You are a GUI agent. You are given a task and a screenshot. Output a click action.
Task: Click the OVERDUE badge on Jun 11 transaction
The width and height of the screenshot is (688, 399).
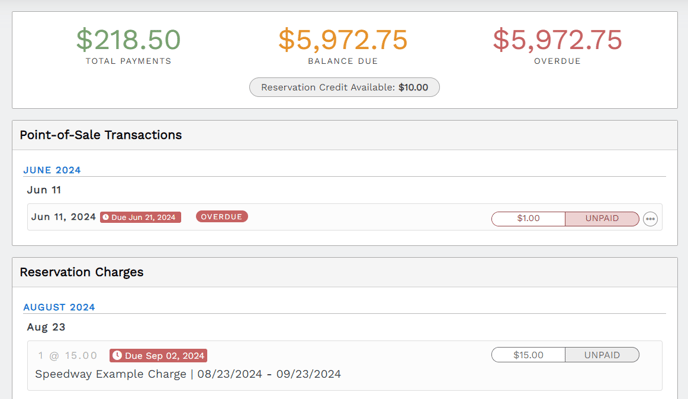222,217
